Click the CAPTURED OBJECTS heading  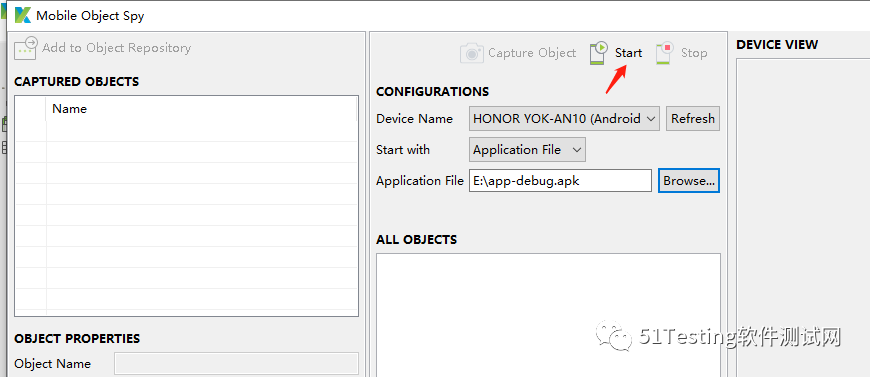tap(77, 82)
